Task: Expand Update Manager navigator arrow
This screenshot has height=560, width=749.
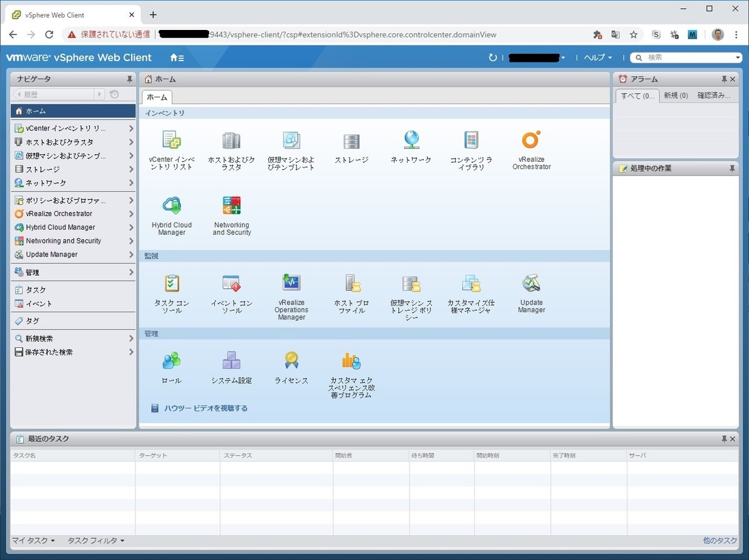Action: tap(131, 255)
